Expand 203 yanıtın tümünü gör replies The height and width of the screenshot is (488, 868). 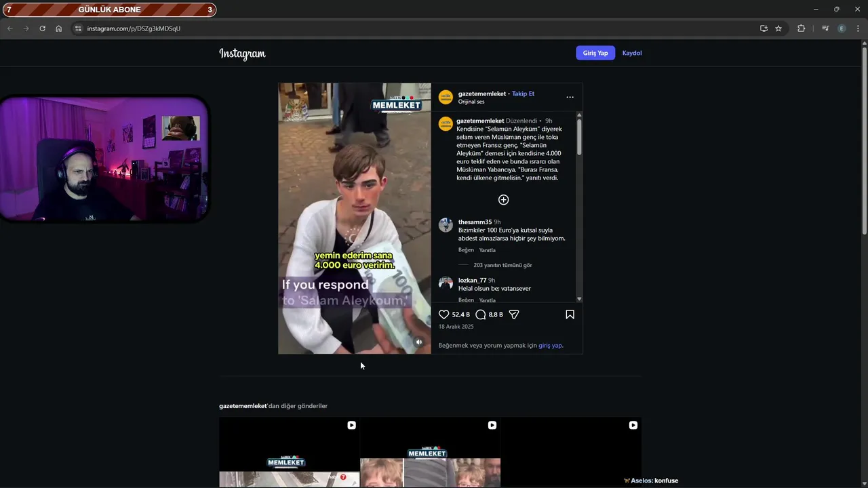pyautogui.click(x=502, y=265)
